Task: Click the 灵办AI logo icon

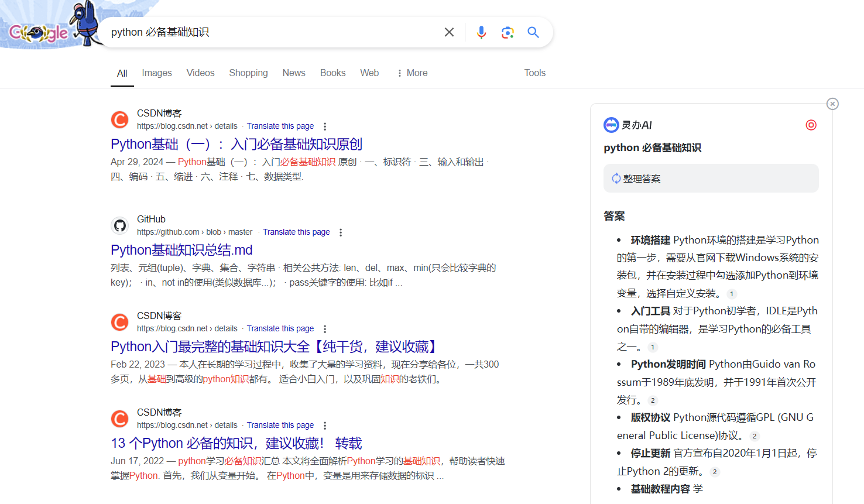Action: click(611, 125)
